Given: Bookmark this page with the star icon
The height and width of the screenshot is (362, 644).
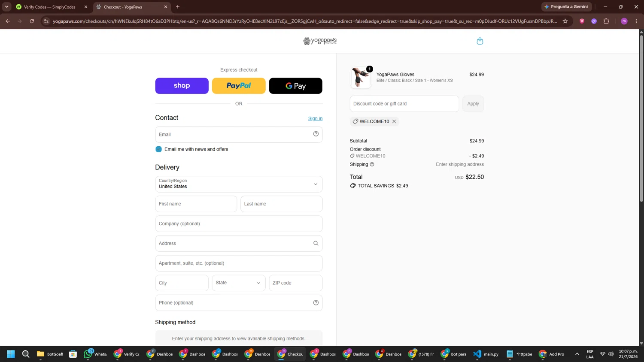Looking at the screenshot, I should pos(565,21).
